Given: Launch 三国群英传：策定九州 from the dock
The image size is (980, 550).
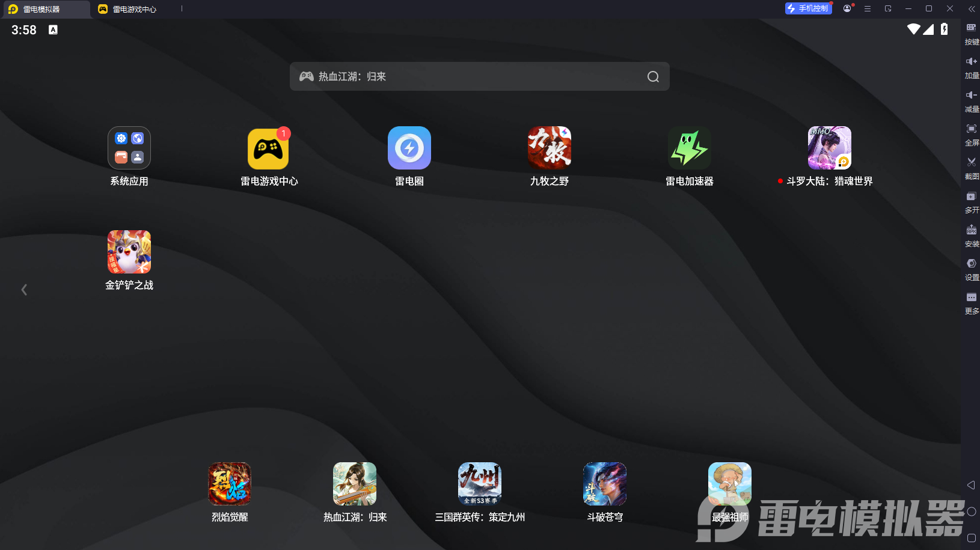Looking at the screenshot, I should point(480,484).
